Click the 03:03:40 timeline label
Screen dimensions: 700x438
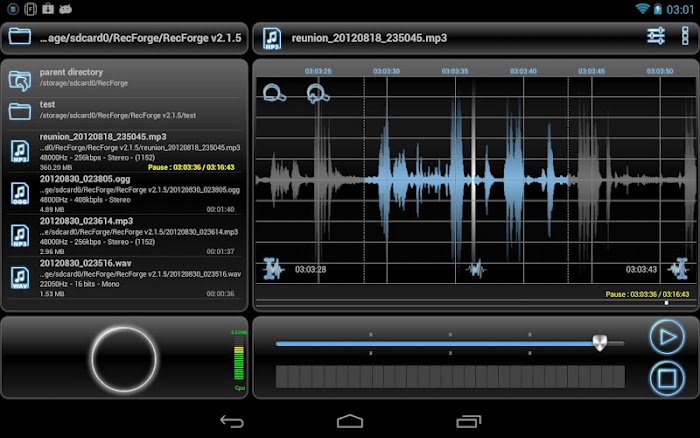click(523, 71)
